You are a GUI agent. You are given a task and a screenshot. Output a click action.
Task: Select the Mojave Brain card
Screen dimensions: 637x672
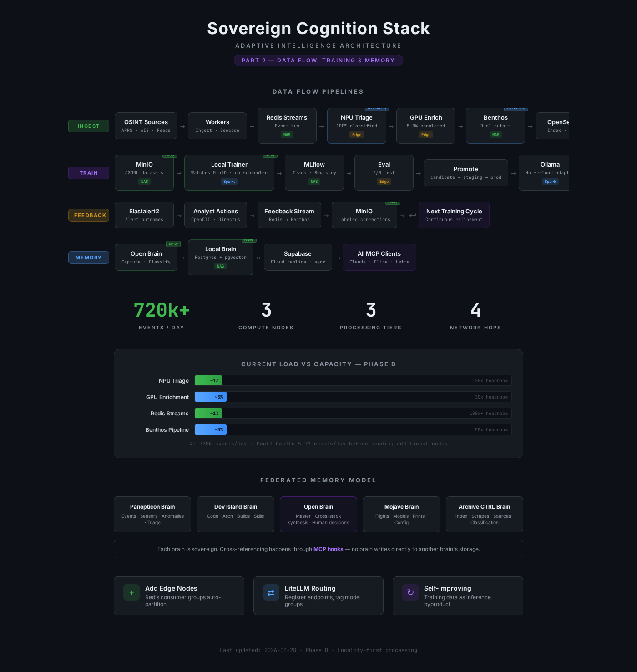[x=401, y=514]
